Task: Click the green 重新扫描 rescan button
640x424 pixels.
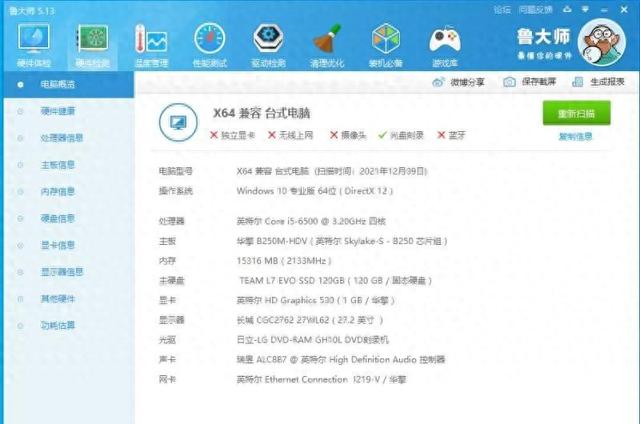Action: (576, 113)
